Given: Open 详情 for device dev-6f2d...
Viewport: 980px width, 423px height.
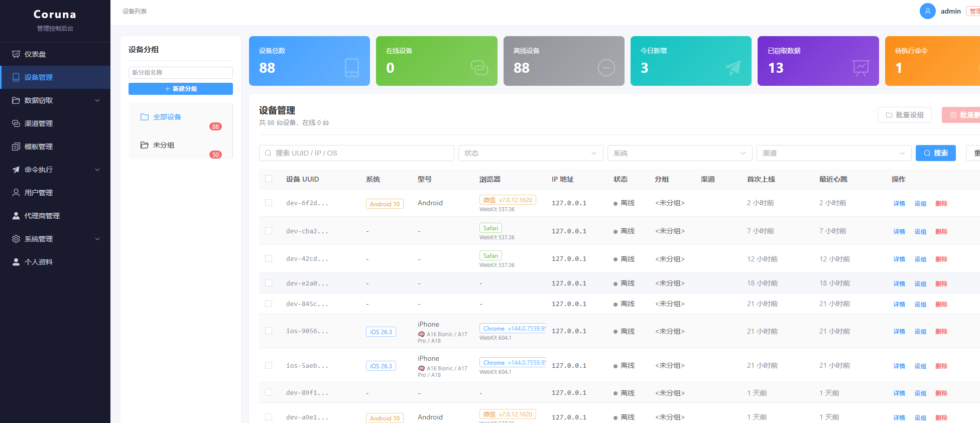Looking at the screenshot, I should 899,203.
